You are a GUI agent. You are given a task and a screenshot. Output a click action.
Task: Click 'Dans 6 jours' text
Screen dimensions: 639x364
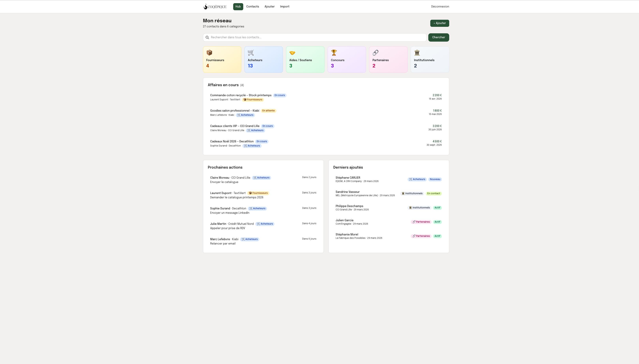click(x=309, y=239)
